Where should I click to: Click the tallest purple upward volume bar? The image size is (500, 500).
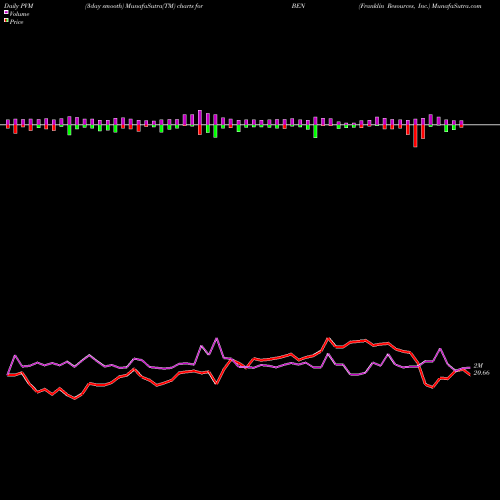[x=200, y=118]
